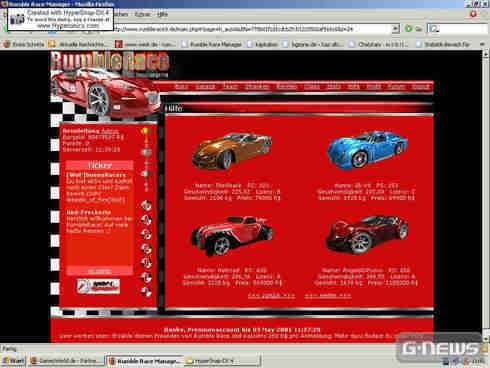Open the Extras menu in Firefox
This screenshot has width=490, height=368.
point(142,14)
